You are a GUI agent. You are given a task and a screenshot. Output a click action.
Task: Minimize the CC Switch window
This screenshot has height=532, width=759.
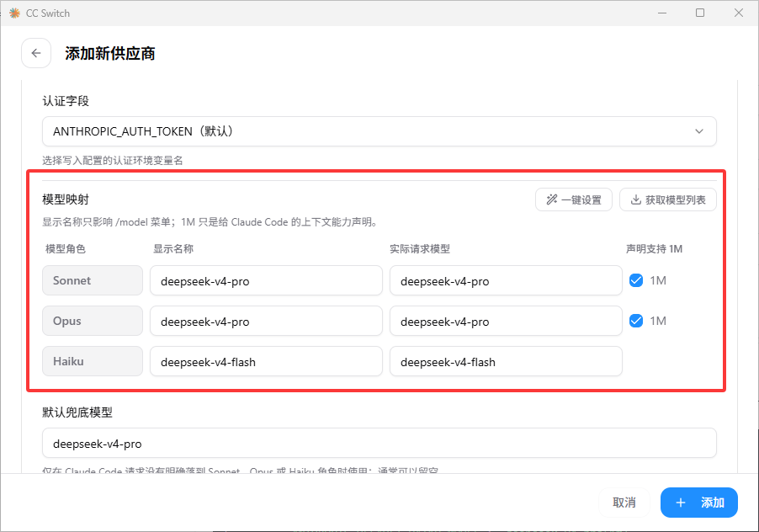tap(662, 13)
